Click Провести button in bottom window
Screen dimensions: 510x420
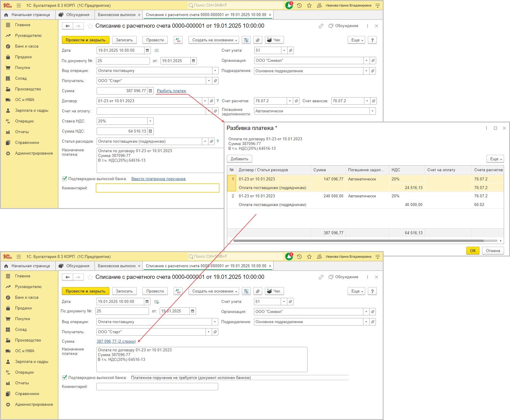coord(155,291)
